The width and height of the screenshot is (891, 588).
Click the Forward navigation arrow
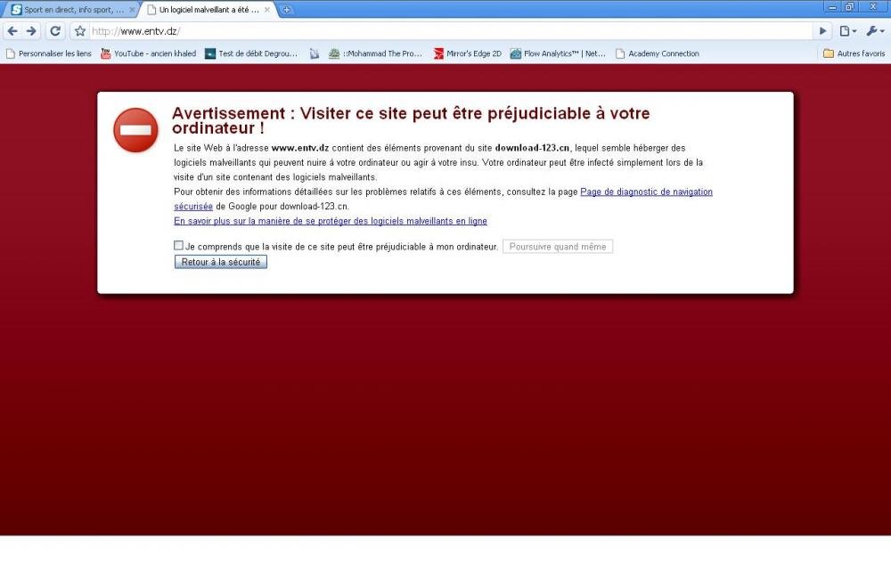click(x=31, y=31)
